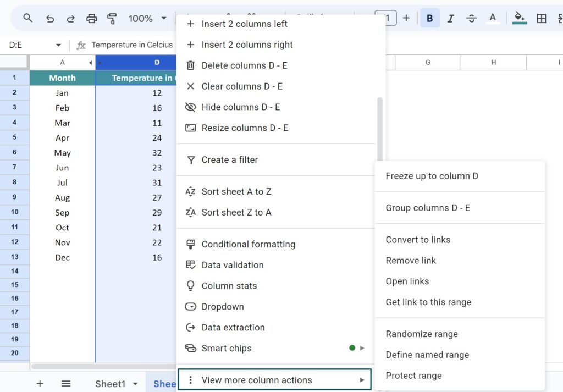The height and width of the screenshot is (392, 563).
Task: Open the borders tool
Action: [x=541, y=18]
